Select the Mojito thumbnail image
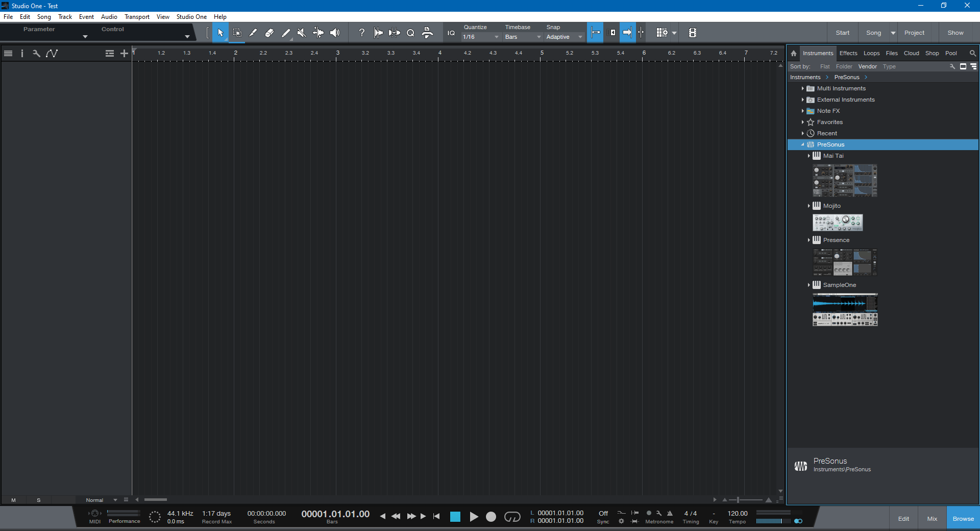This screenshot has height=531, width=980. pos(838,223)
